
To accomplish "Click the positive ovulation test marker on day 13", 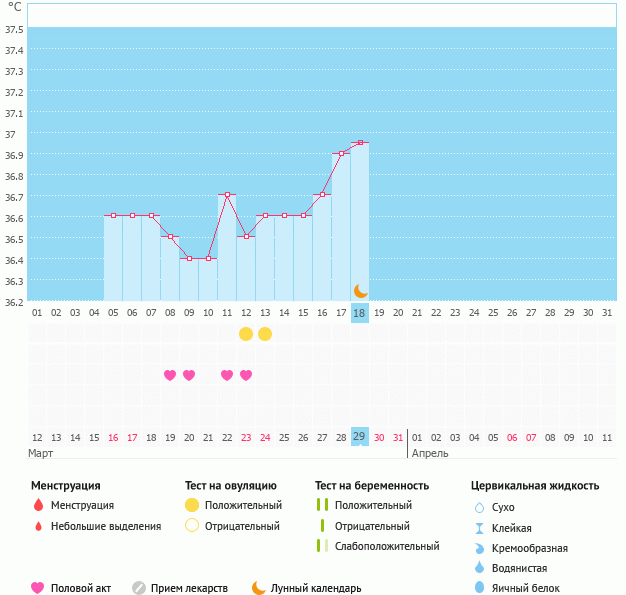I will pos(265,333).
